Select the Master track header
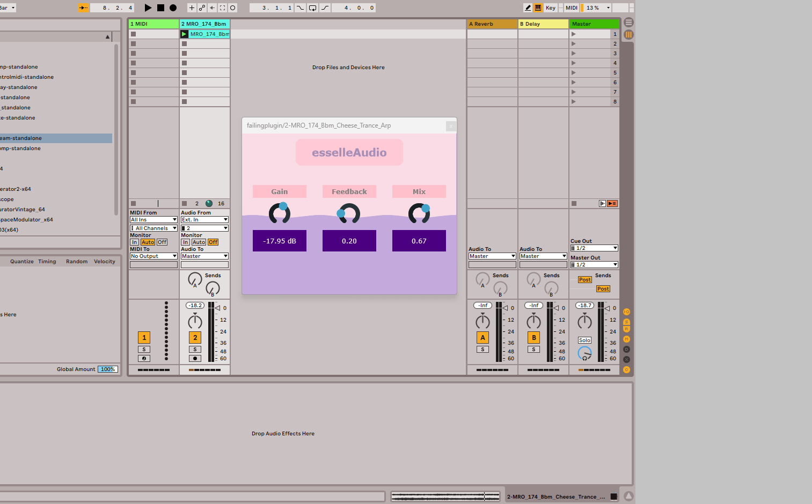This screenshot has height=504, width=812. point(594,24)
